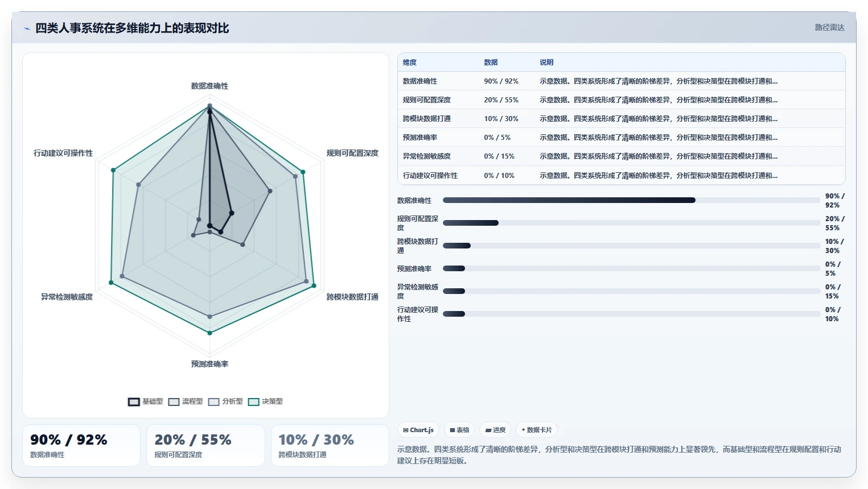
Task: Click the 规则可配置深度 radar axis label
Action: click(352, 153)
